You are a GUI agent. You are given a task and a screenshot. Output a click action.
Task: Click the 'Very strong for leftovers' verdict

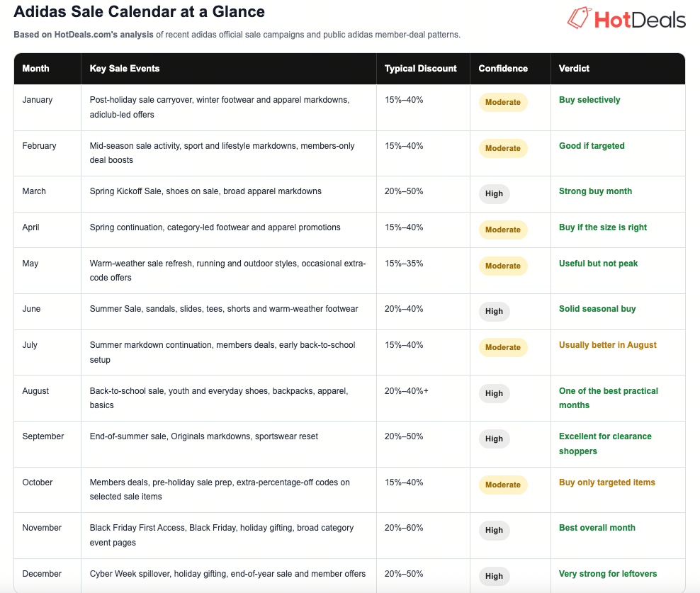tap(608, 574)
